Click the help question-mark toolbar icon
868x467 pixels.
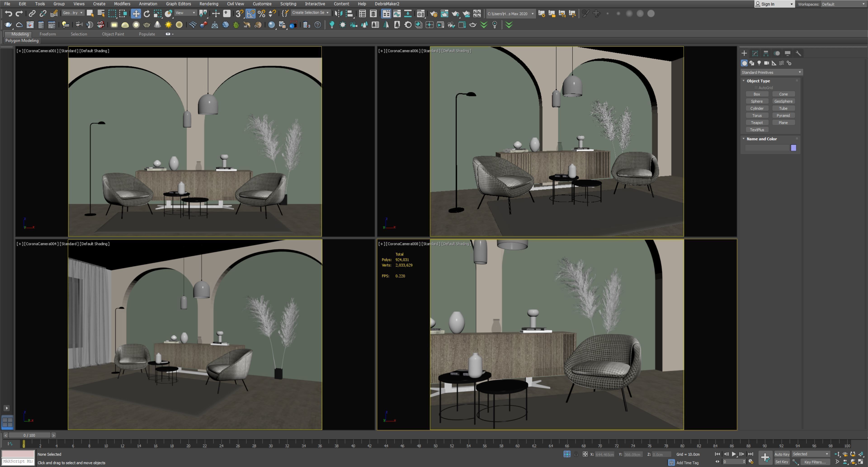(x=317, y=25)
